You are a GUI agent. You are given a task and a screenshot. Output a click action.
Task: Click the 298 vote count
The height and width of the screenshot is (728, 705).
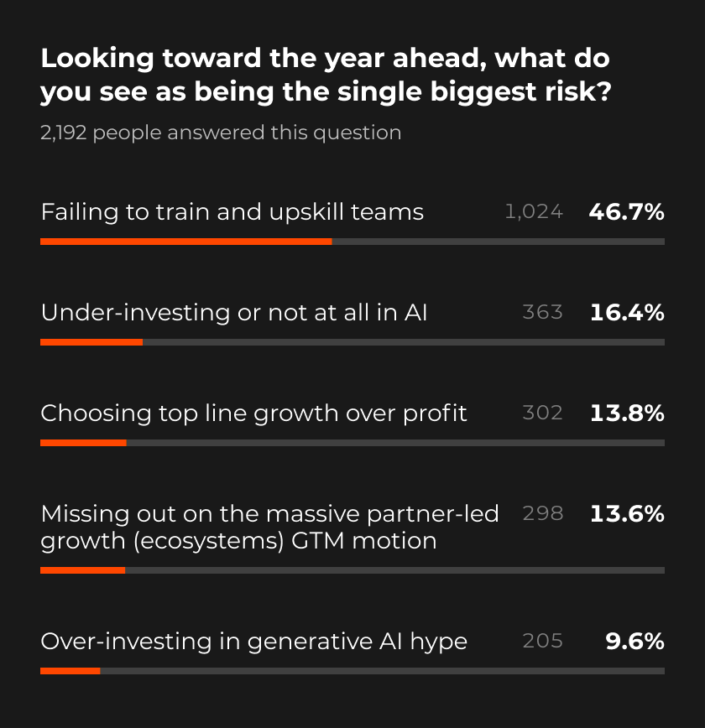coord(542,513)
